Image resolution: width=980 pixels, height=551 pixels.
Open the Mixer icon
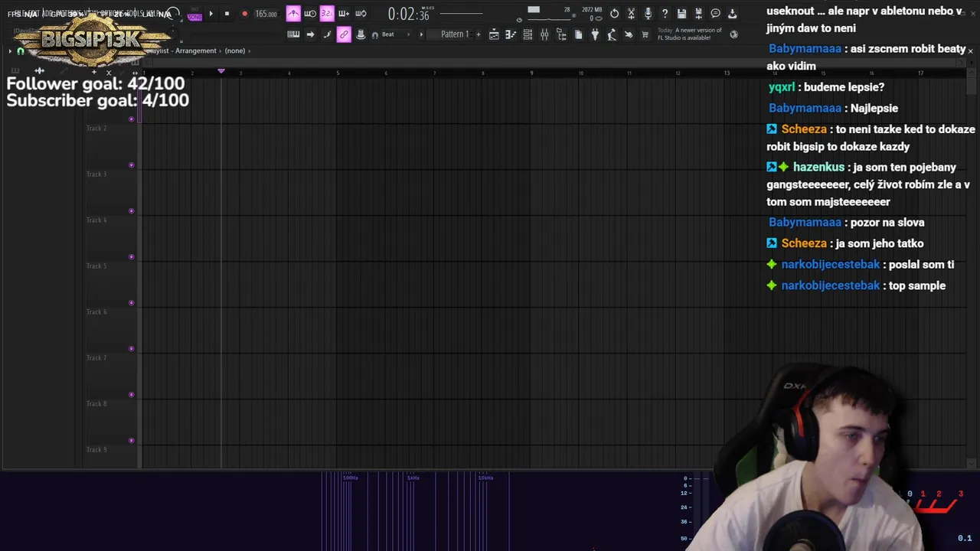click(544, 34)
